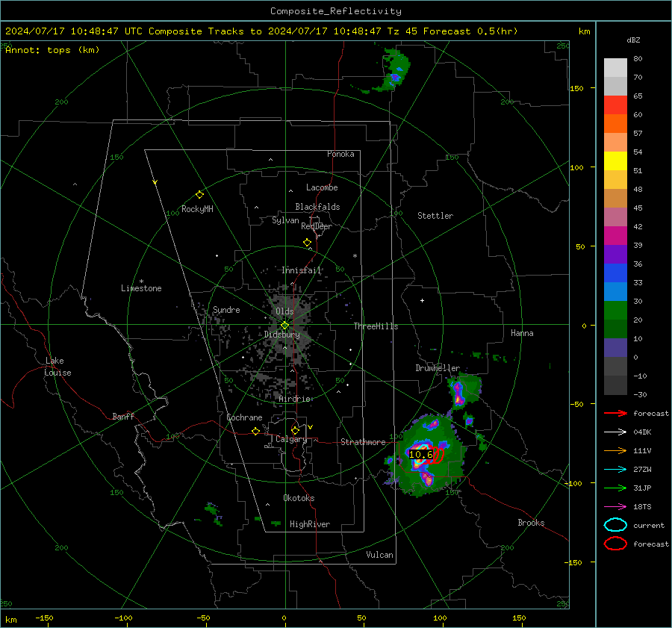Viewport: 672px width, 628px height.
Task: Select the green 31JP arrow in legend
Action: (615, 488)
